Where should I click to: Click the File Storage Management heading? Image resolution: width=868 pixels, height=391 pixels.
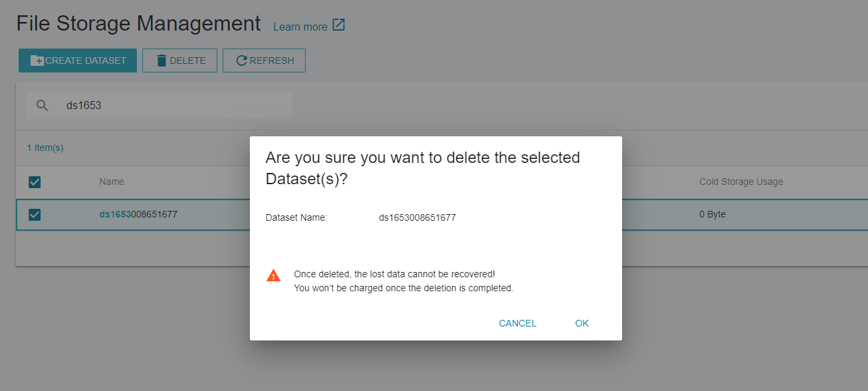pyautogui.click(x=138, y=23)
